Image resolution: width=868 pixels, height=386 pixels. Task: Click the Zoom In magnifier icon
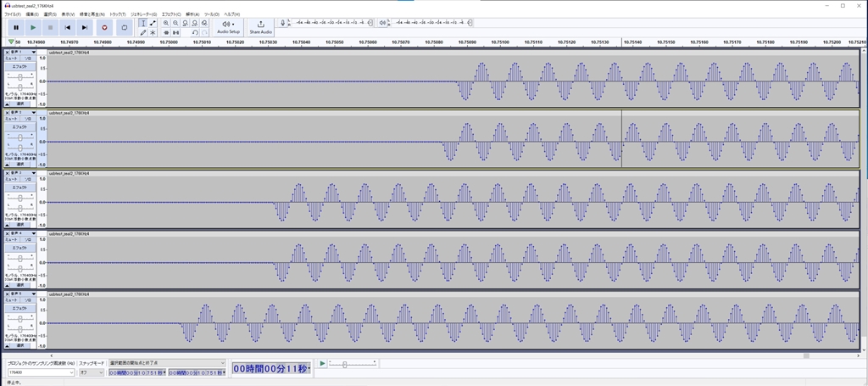[x=166, y=23]
